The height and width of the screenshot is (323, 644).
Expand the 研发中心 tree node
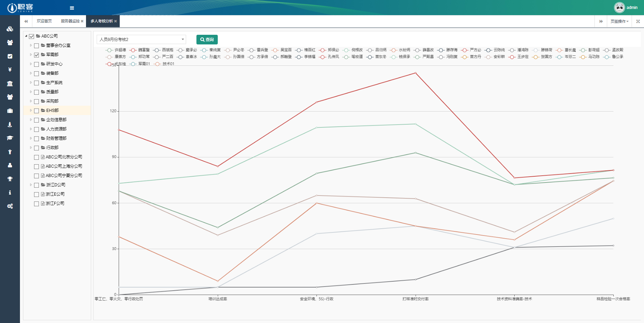[31, 64]
